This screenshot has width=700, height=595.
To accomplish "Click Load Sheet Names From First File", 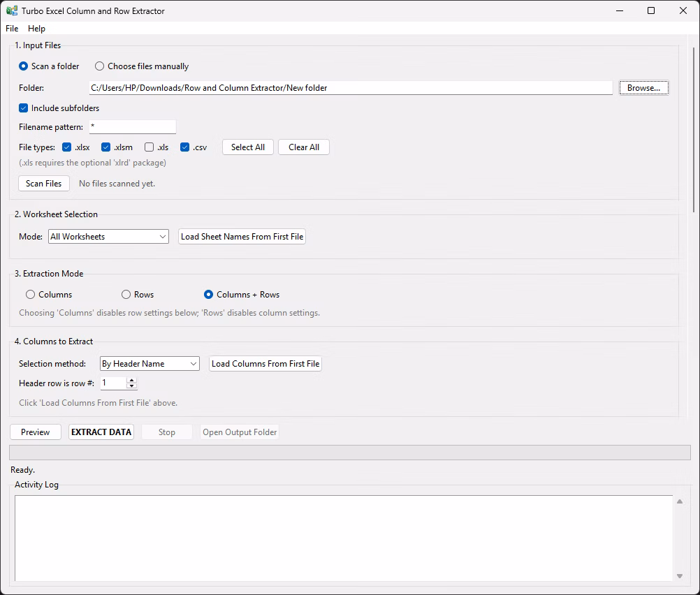I will tap(242, 237).
